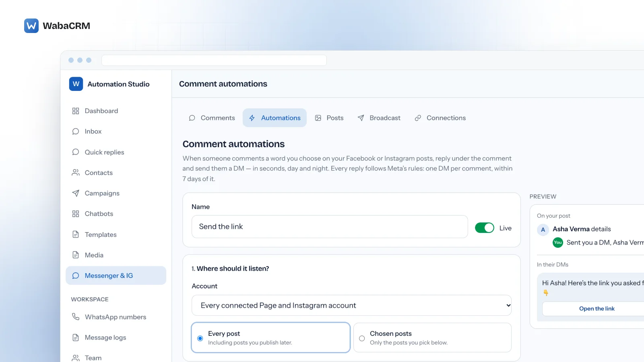
Task: Click the Inbox chat bubble icon
Action: (x=76, y=132)
